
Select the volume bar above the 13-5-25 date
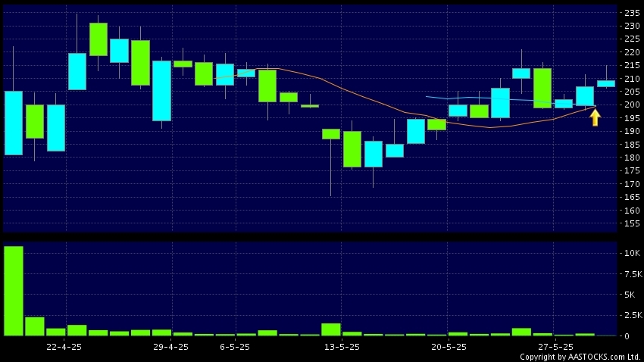(x=331, y=329)
